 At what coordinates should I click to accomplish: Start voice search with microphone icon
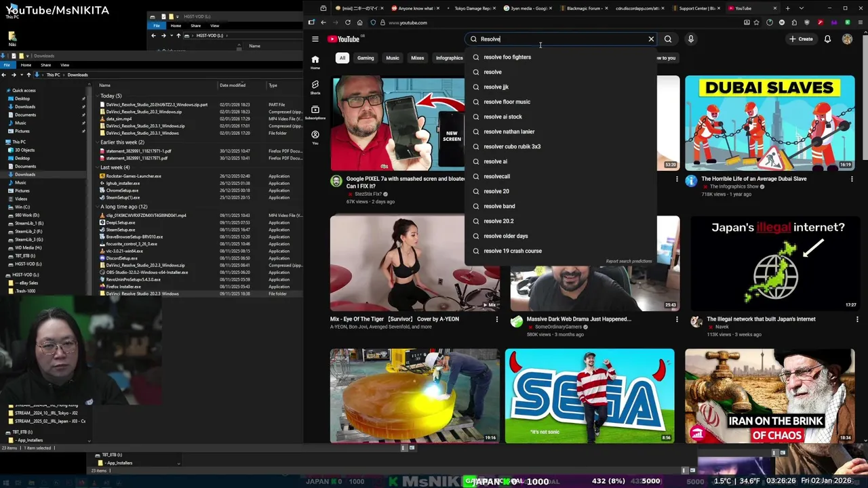point(690,39)
